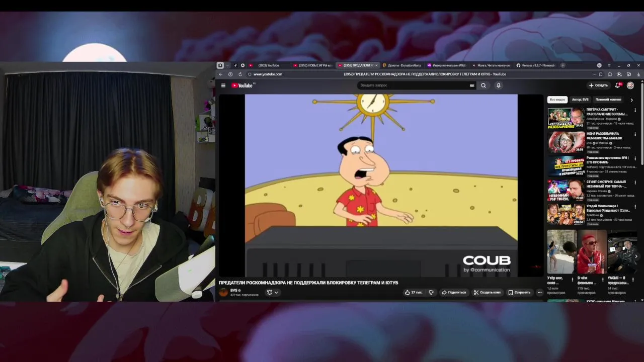Open options menu for Решаем все прототипы video
The height and width of the screenshot is (362, 644).
pos(635,158)
